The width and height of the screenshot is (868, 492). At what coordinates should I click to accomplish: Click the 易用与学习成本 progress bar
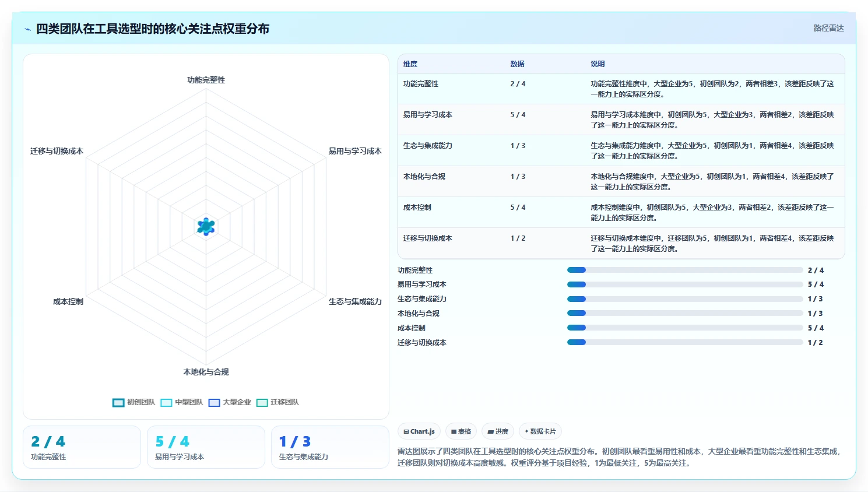tap(685, 284)
